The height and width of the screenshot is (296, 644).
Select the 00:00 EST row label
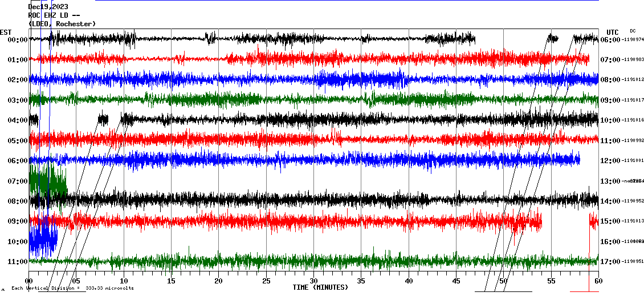[18, 40]
